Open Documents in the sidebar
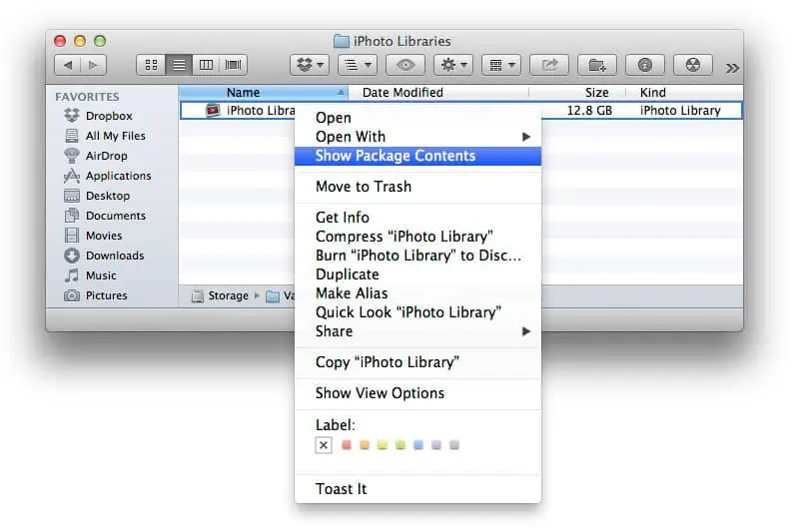The image size is (794, 532). 105,216
